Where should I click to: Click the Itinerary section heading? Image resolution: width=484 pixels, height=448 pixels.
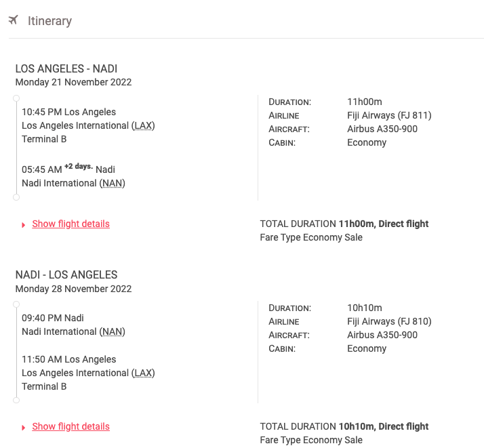coord(49,21)
